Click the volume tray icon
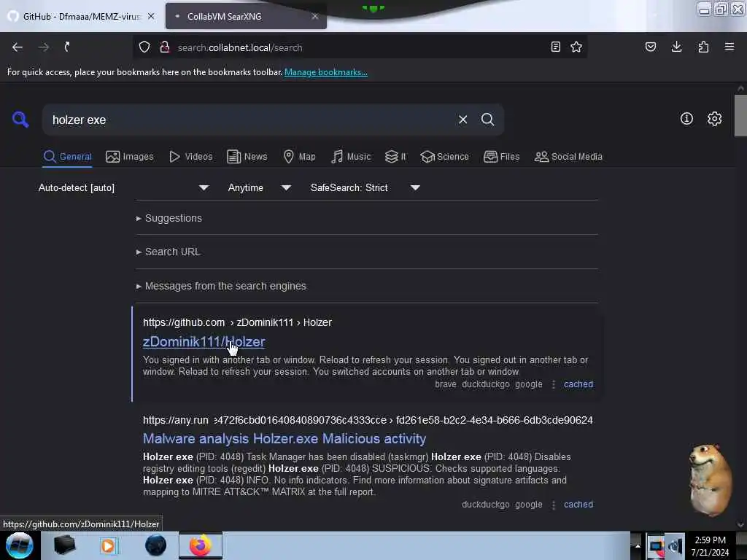 click(x=675, y=546)
